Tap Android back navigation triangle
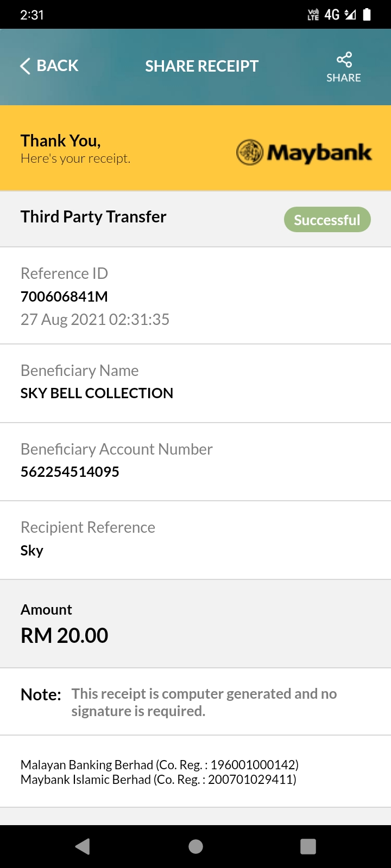The image size is (391, 868). tap(83, 846)
